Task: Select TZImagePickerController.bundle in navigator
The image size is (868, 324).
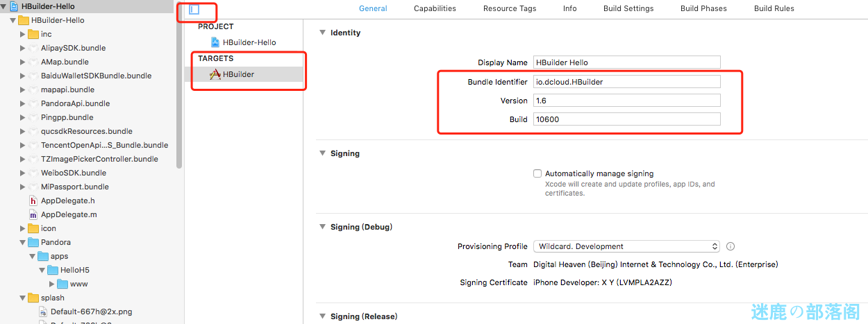Action: pos(99,159)
